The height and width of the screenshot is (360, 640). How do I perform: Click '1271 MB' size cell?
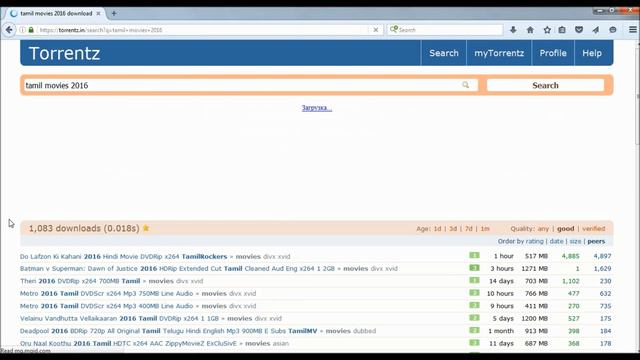(534, 269)
